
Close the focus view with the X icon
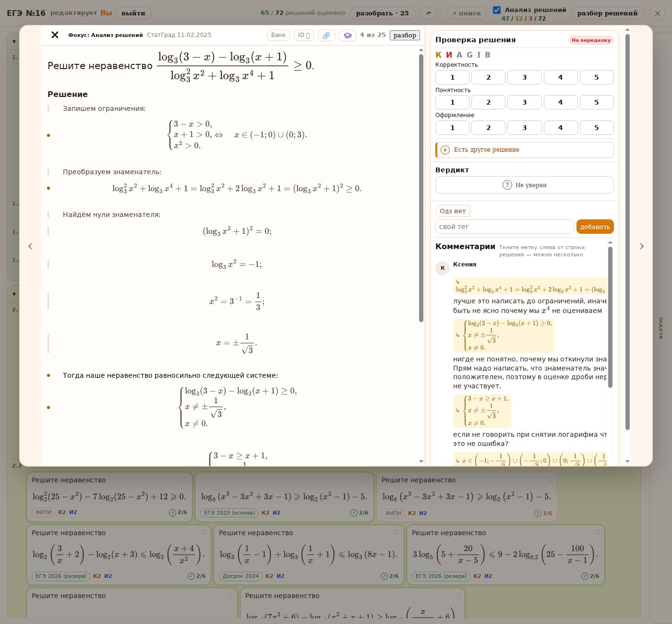click(55, 35)
